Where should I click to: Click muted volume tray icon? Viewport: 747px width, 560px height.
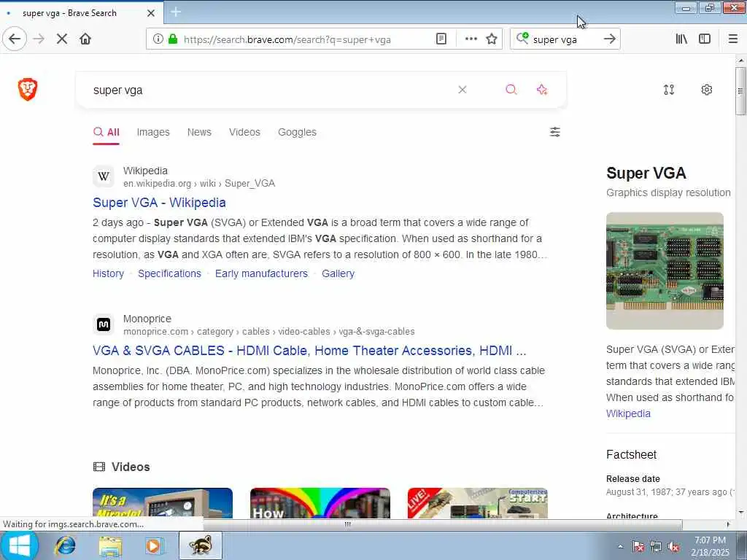coord(673,547)
